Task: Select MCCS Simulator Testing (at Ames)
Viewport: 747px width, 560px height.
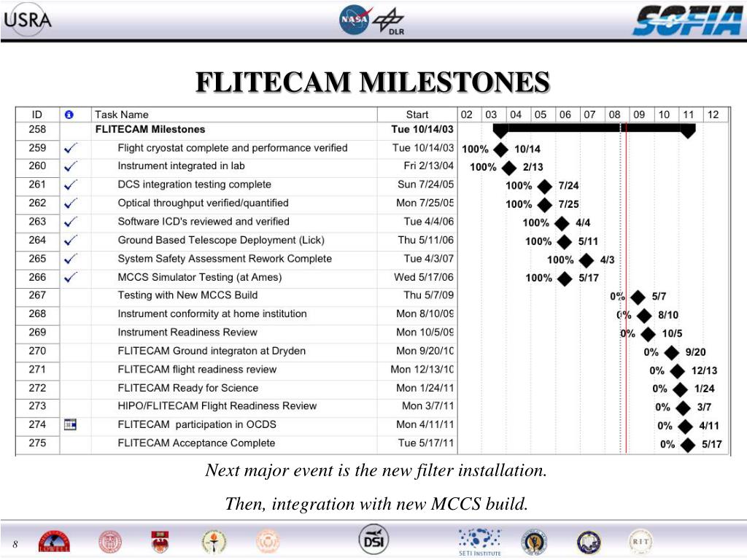Action: pos(200,278)
